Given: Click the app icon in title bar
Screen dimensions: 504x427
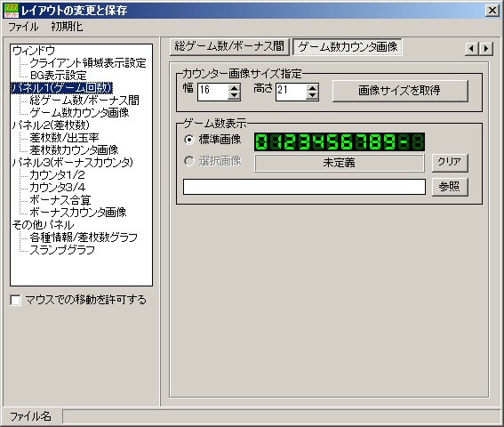Looking at the screenshot, I should point(11,11).
